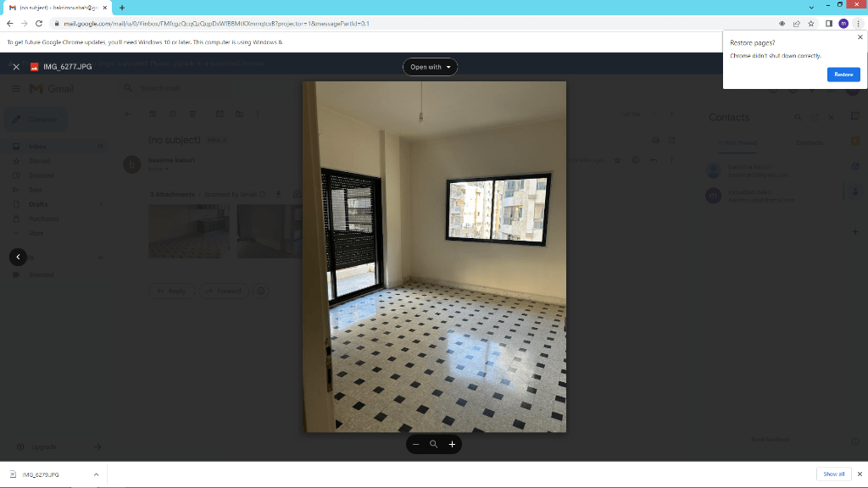Reload the Gmail page
Image resolution: width=868 pixels, height=488 pixels.
click(39, 24)
